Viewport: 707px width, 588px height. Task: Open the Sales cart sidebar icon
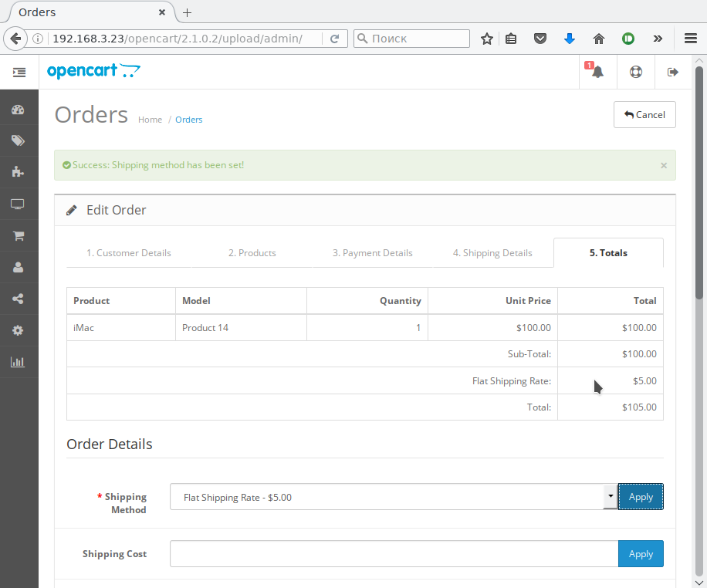pyautogui.click(x=18, y=235)
